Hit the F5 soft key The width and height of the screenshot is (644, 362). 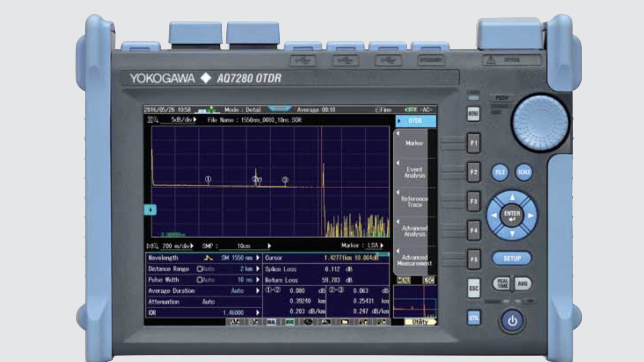(x=474, y=259)
